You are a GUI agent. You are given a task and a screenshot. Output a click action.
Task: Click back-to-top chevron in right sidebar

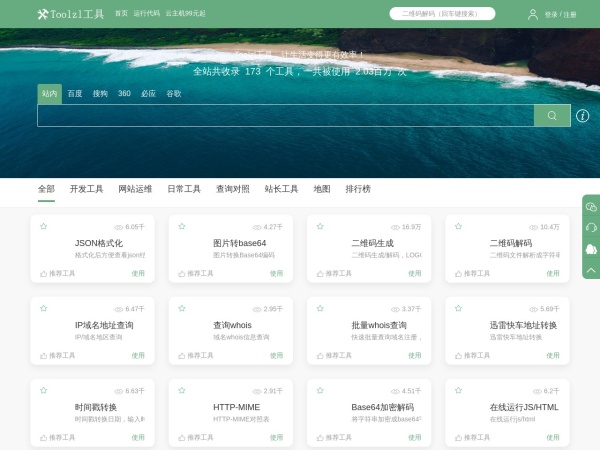coord(591,270)
